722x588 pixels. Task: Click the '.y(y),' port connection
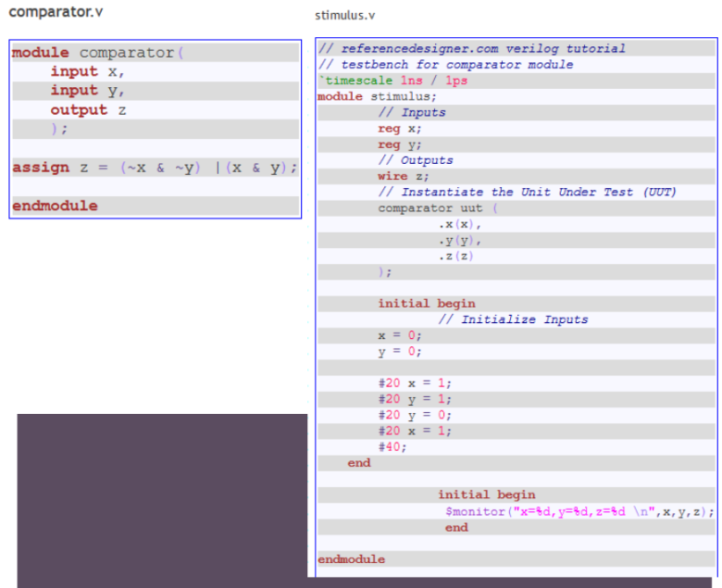pyautogui.click(x=459, y=241)
